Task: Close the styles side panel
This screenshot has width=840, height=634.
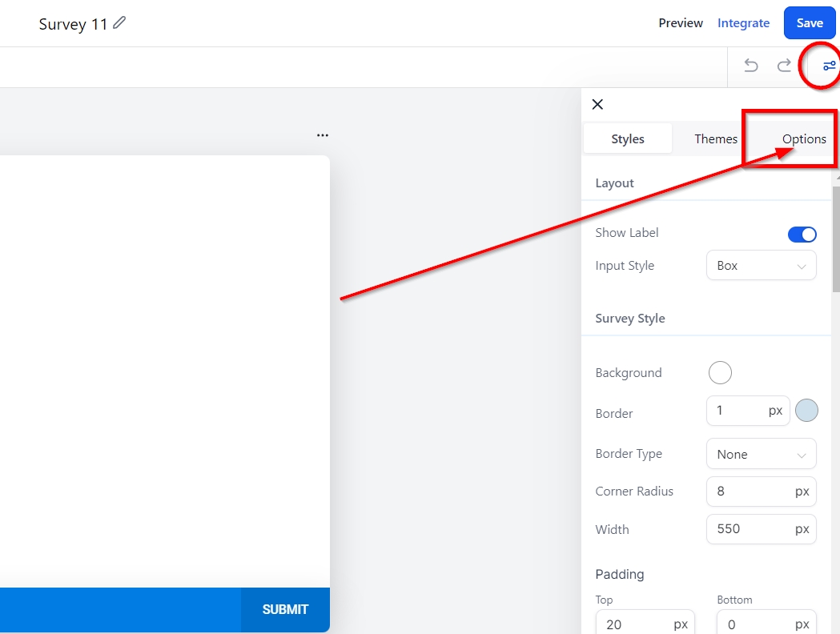Action: [x=597, y=104]
